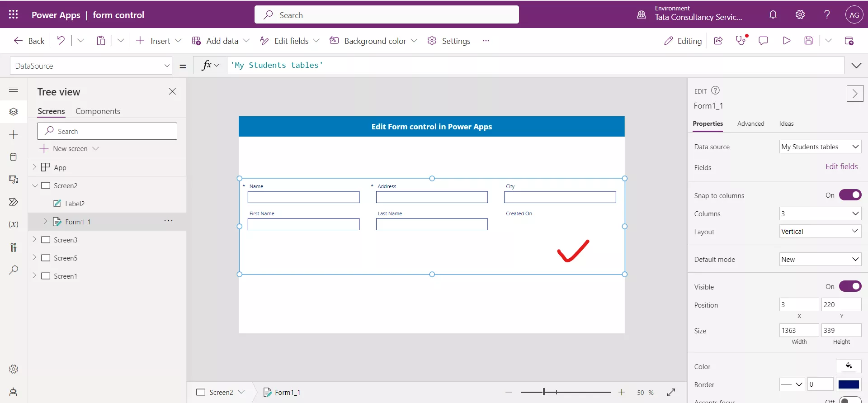
Task: Preview the app with the play icon
Action: [786, 40]
